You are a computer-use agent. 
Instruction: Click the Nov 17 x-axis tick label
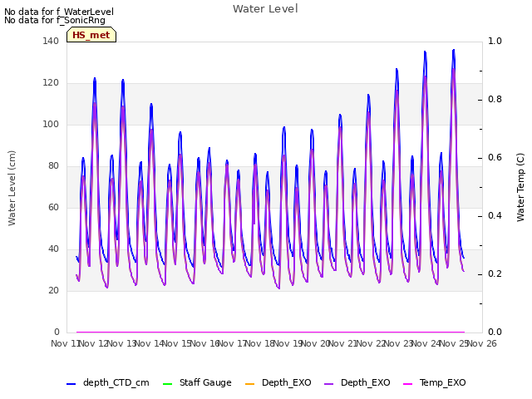(231, 343)
